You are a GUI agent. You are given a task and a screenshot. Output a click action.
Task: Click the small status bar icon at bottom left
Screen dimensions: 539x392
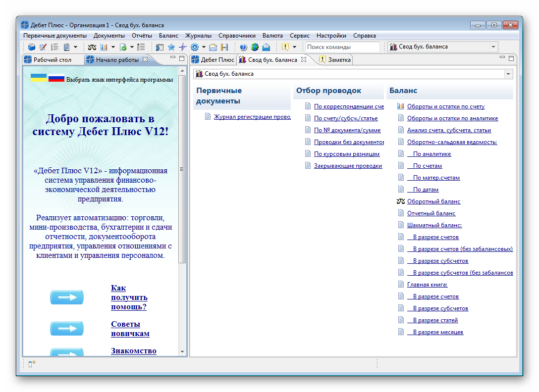click(32, 364)
